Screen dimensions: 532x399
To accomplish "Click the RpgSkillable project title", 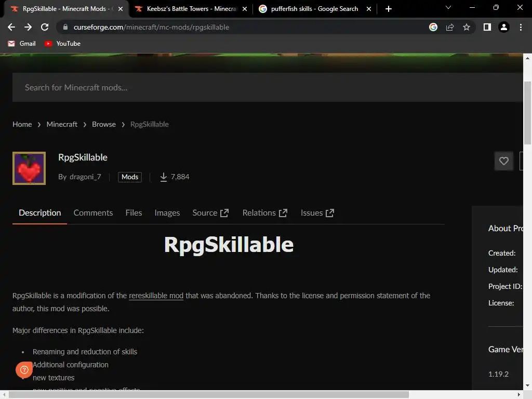I will [83, 157].
